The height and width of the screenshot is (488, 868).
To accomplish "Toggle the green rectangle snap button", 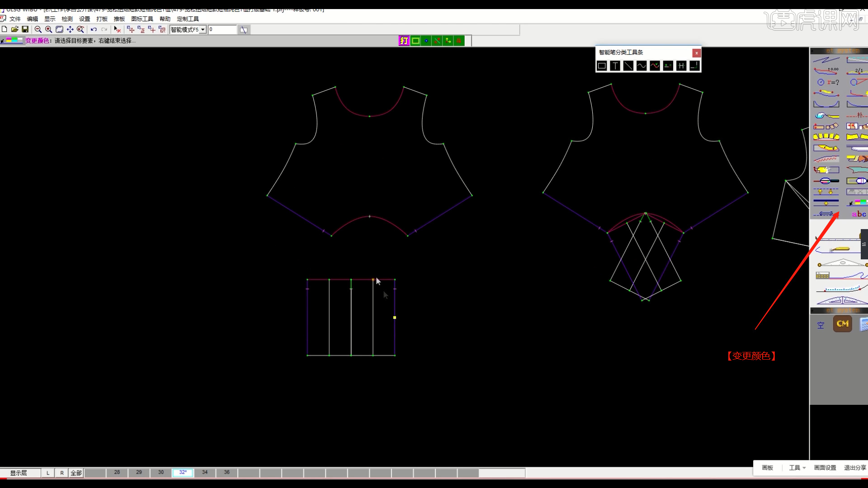I will tap(415, 41).
